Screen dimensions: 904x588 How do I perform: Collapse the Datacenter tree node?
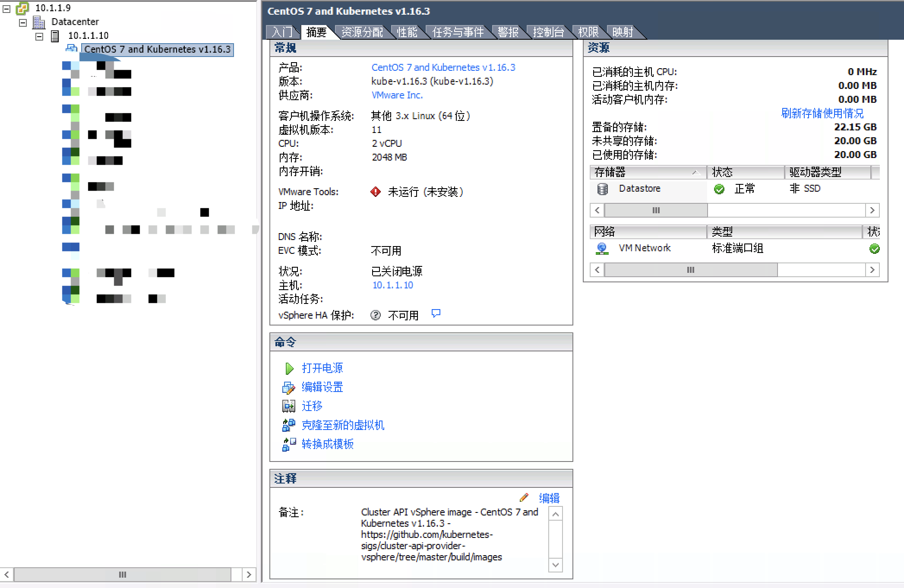pyautogui.click(x=23, y=22)
